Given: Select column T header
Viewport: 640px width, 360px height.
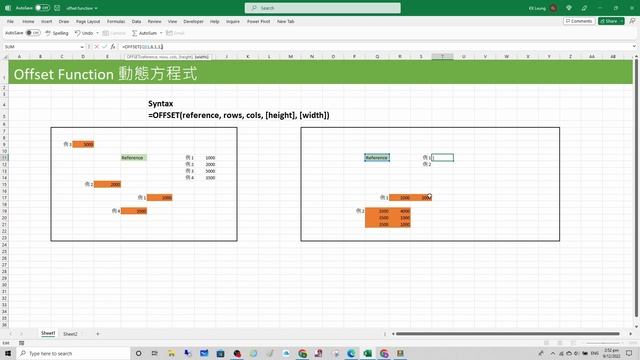Looking at the screenshot, I should [442, 56].
